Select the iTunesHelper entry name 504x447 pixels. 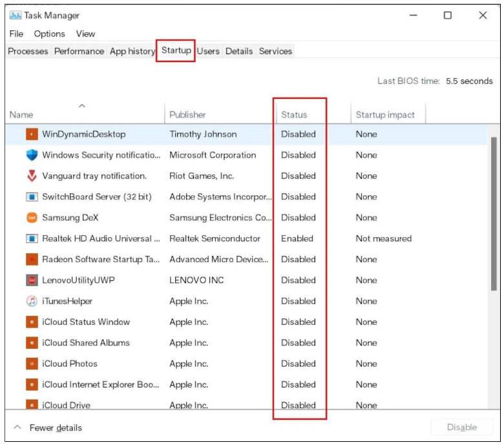[x=67, y=301]
